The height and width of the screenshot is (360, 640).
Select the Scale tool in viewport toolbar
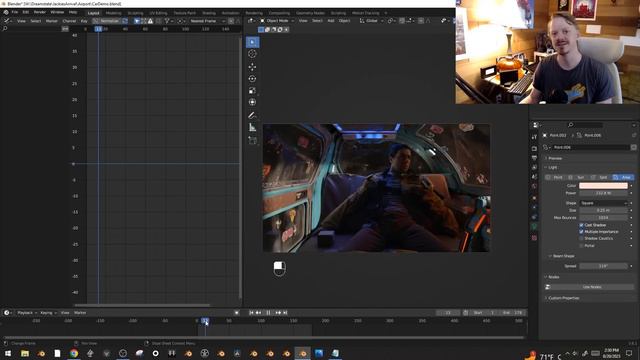click(252, 91)
